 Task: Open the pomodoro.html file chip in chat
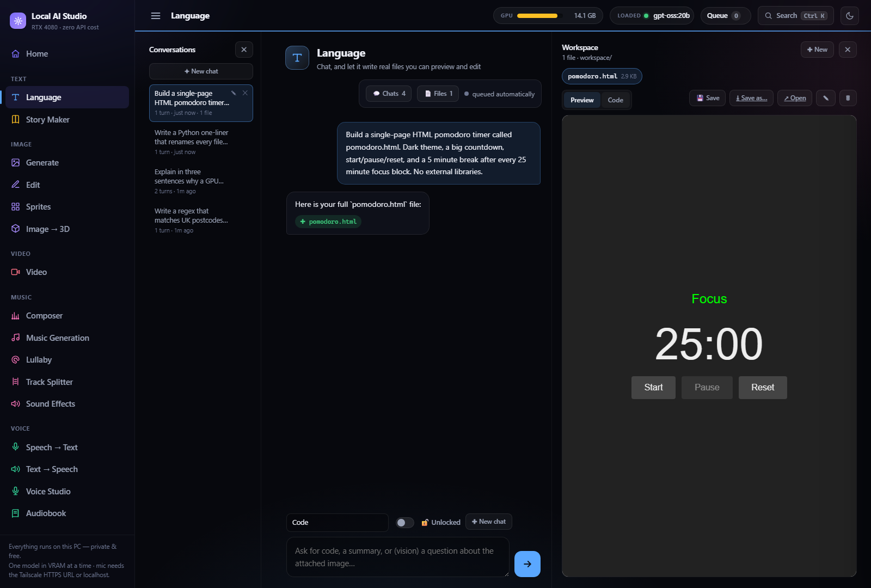pos(328,222)
